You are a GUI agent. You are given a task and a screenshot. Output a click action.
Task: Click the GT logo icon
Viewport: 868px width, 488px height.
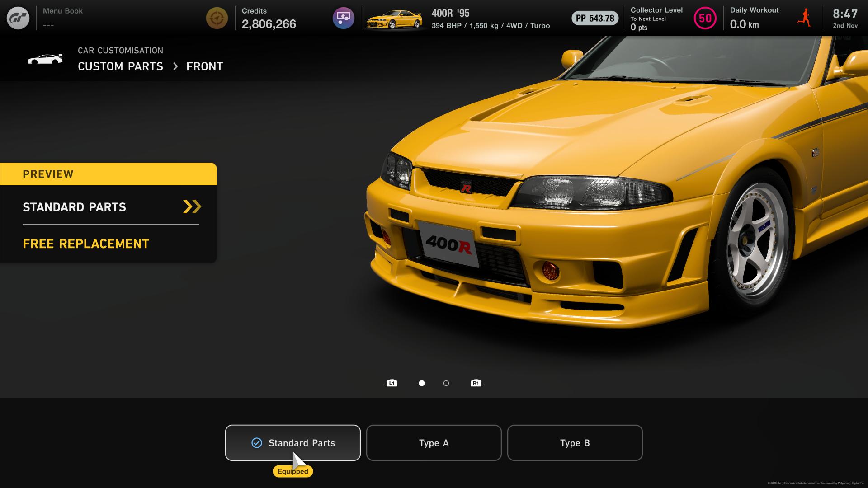click(18, 18)
